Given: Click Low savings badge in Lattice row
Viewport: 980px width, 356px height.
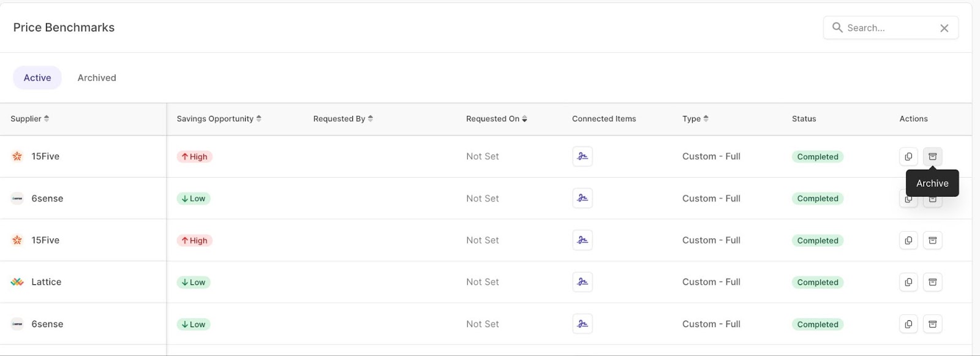Looking at the screenshot, I should [194, 282].
